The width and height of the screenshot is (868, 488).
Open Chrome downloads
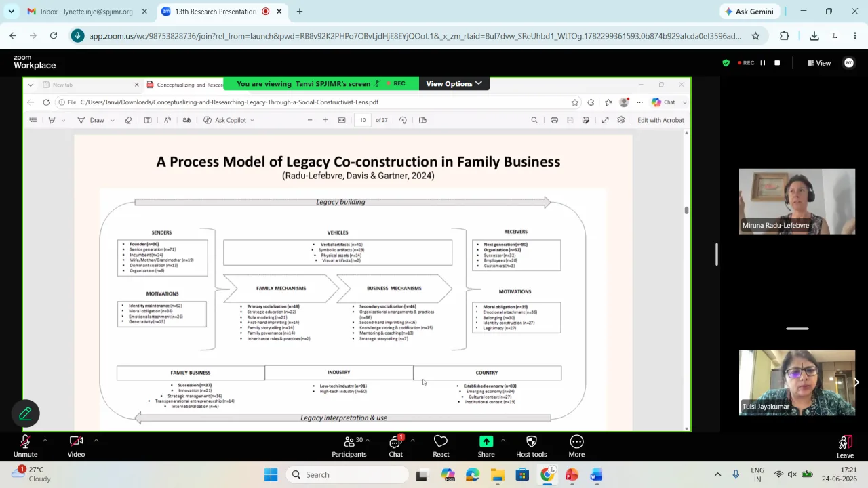pos(814,36)
